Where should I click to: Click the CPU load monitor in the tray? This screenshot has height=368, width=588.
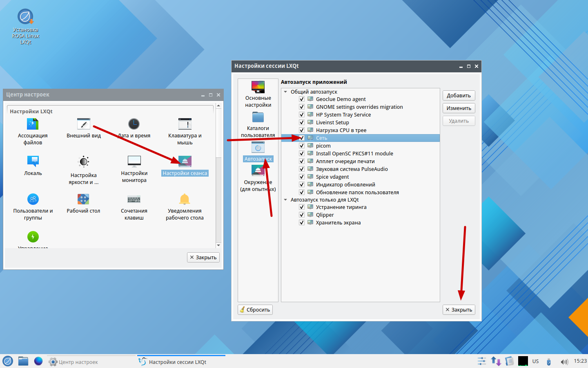pos(523,361)
